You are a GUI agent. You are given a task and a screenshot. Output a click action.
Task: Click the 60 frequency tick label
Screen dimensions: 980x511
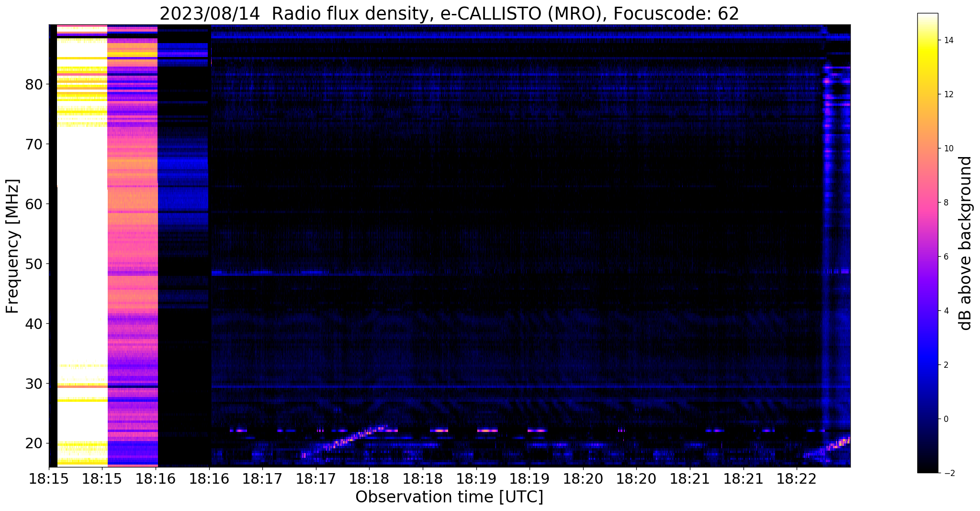click(34, 204)
